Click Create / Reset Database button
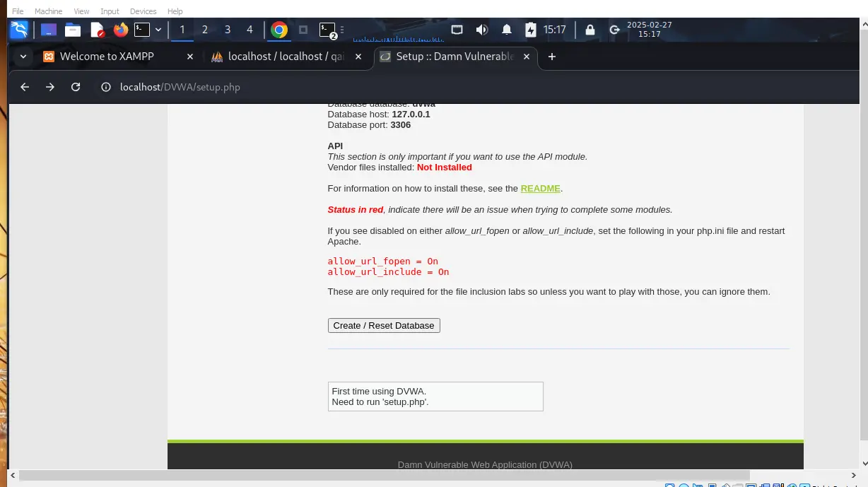The height and width of the screenshot is (487, 868). [x=384, y=325]
